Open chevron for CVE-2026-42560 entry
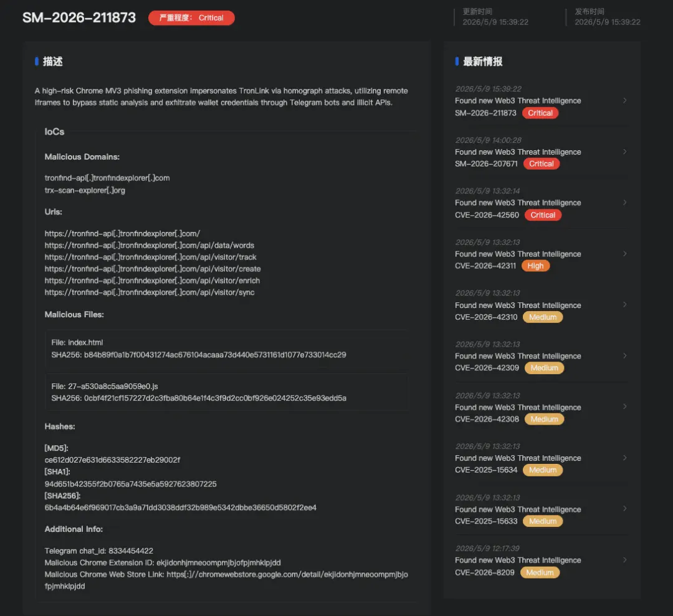The image size is (673, 616). coord(624,203)
